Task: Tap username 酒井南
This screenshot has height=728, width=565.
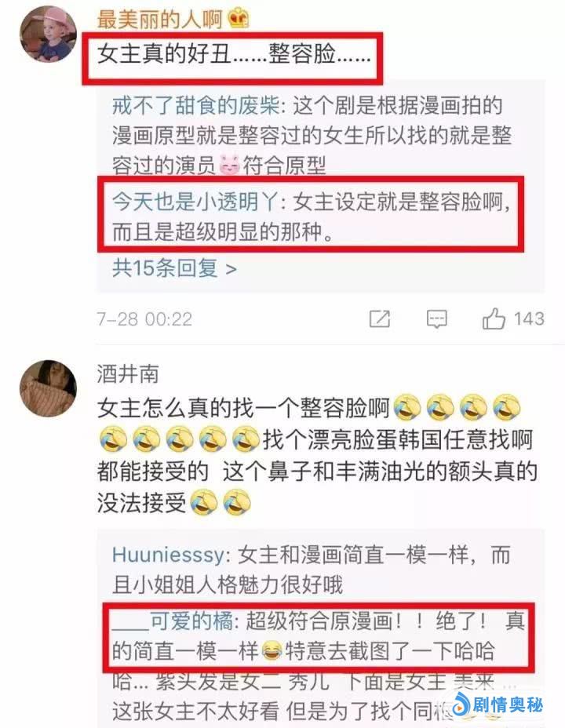Action: 128,374
